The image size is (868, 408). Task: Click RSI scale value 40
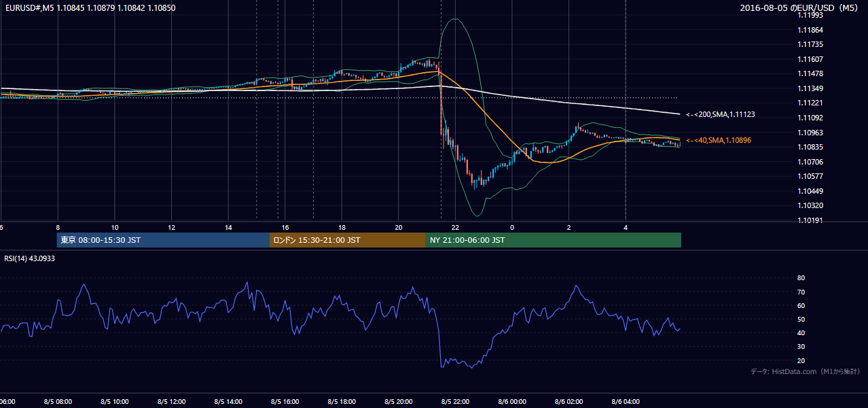[x=801, y=333]
